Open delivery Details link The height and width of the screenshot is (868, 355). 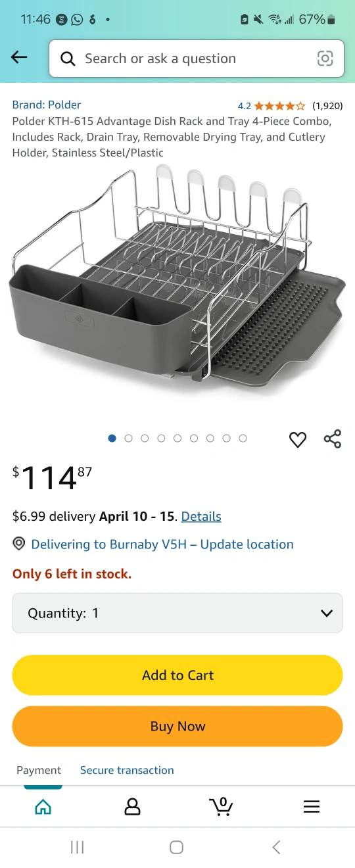[201, 516]
